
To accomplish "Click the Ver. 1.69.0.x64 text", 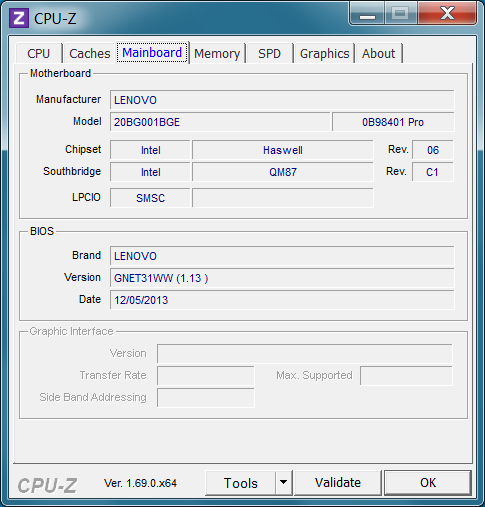I will coord(140,483).
